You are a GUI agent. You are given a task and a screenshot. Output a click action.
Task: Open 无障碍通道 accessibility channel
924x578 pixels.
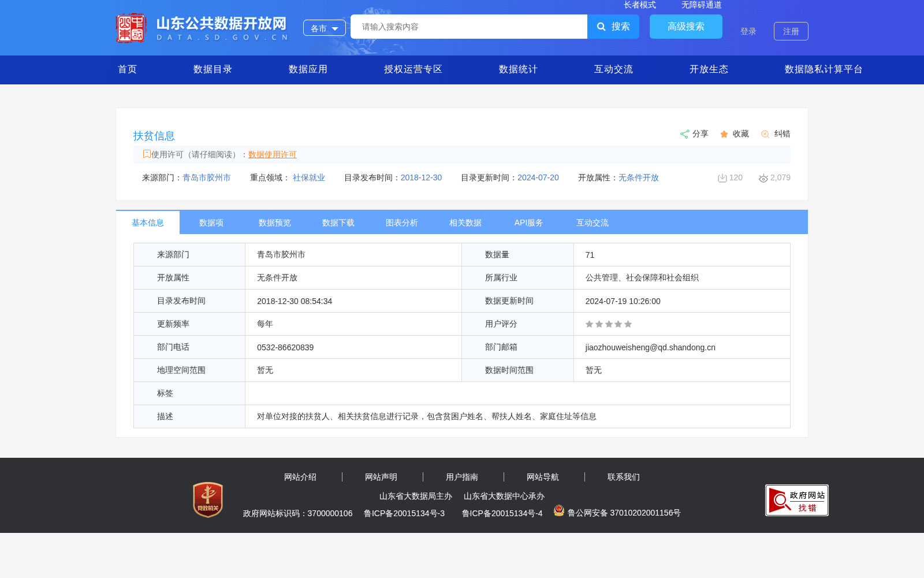click(702, 5)
